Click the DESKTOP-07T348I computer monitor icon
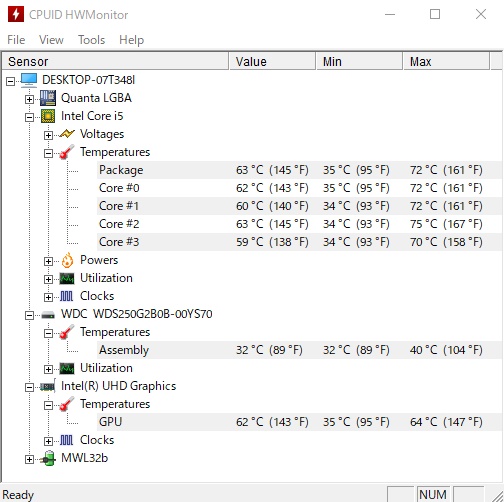504x502 pixels. (29, 80)
